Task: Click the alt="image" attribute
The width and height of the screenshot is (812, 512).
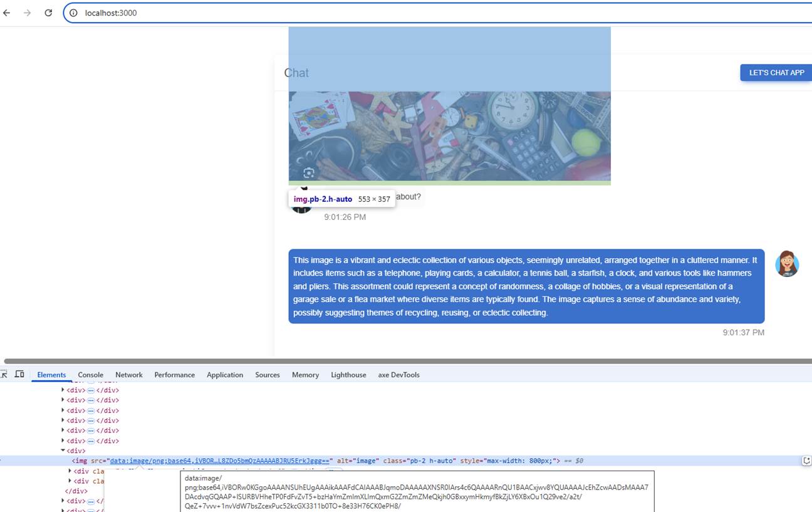Action: click(358, 461)
